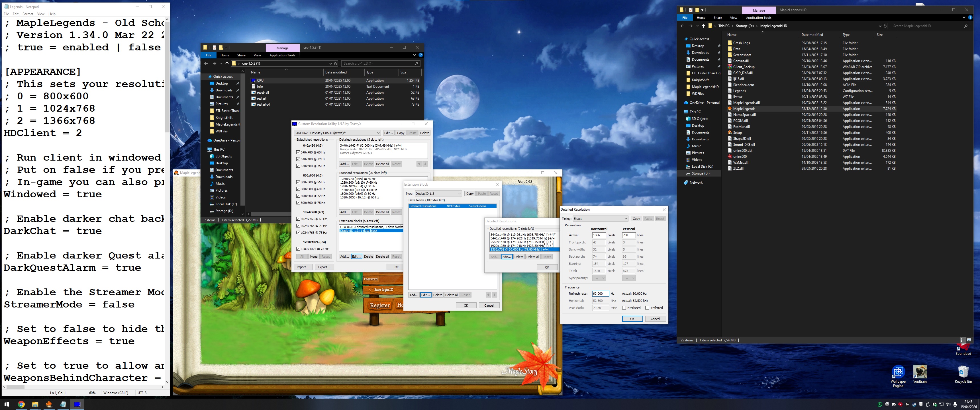Image resolution: width=980 pixels, height=410 pixels.
Task: Toggle the 1024x768 @ 70 Hz checkbox
Action: [298, 225]
